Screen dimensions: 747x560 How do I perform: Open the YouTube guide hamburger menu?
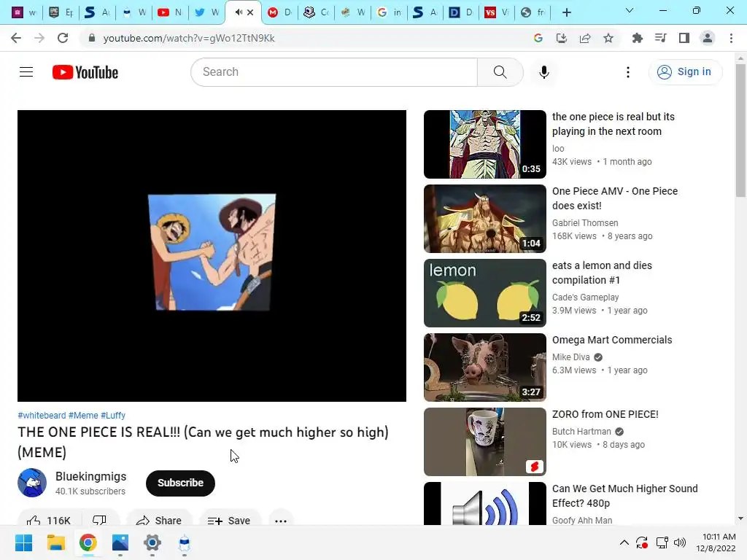(x=26, y=72)
